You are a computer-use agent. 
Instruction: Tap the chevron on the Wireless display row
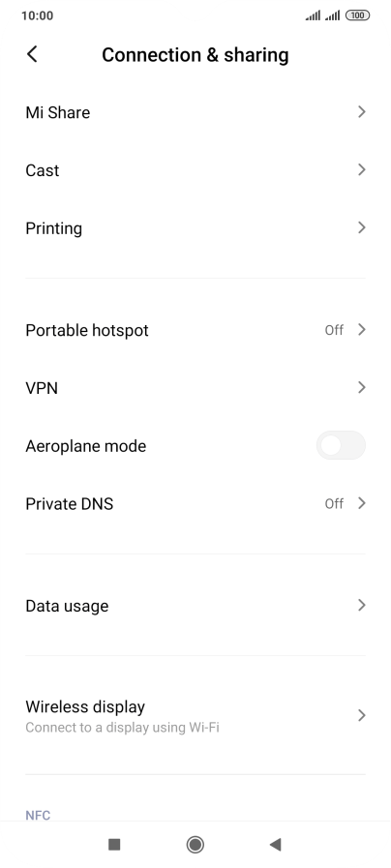pos(362,715)
